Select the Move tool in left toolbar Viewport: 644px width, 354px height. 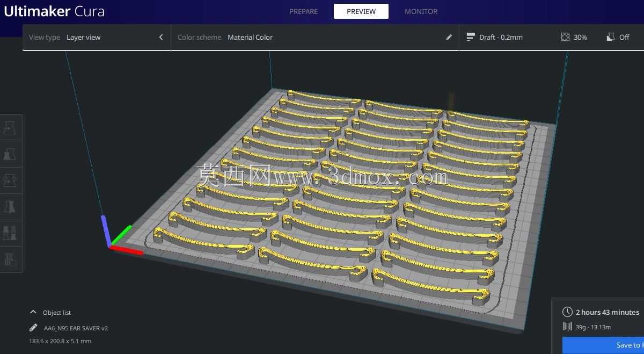(x=10, y=128)
